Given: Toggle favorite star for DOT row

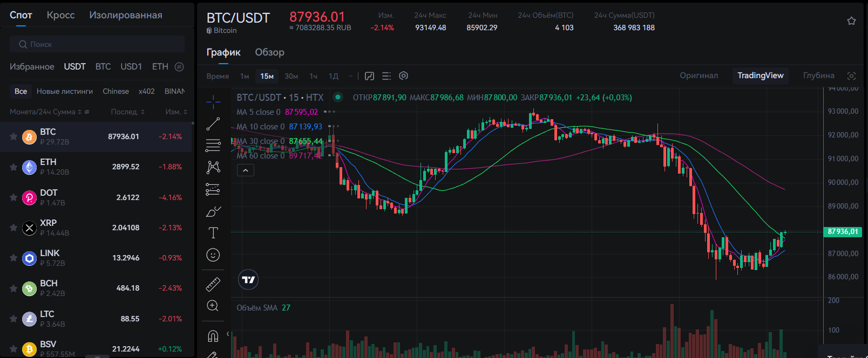Looking at the screenshot, I should point(13,198).
